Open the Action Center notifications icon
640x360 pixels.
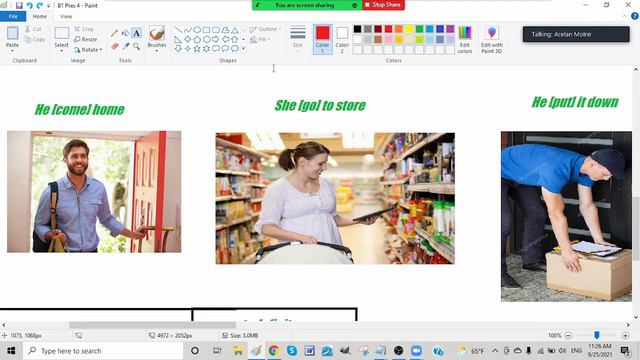[x=625, y=351]
